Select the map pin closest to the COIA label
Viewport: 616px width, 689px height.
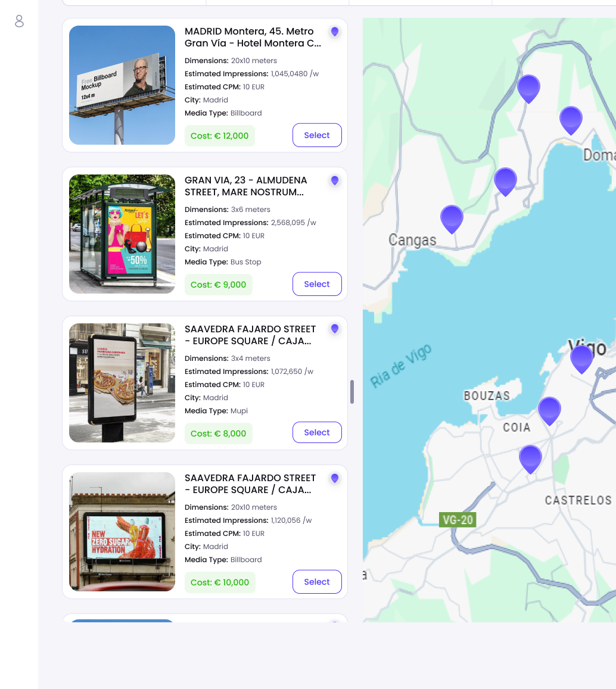[549, 410]
